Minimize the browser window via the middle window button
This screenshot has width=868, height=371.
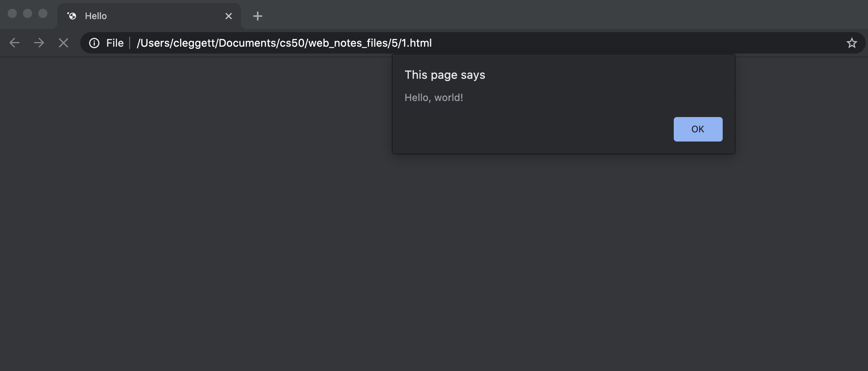tap(28, 13)
